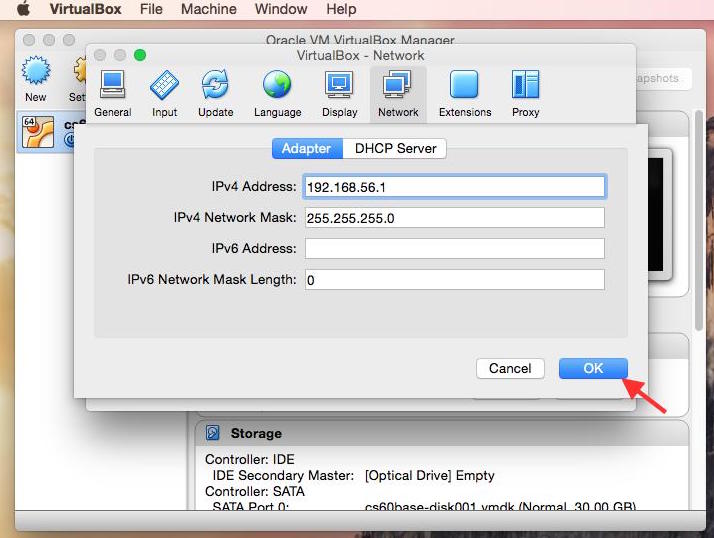714x538 pixels.
Task: Click New in VirtualBox Manager toolbar
Action: click(x=36, y=79)
